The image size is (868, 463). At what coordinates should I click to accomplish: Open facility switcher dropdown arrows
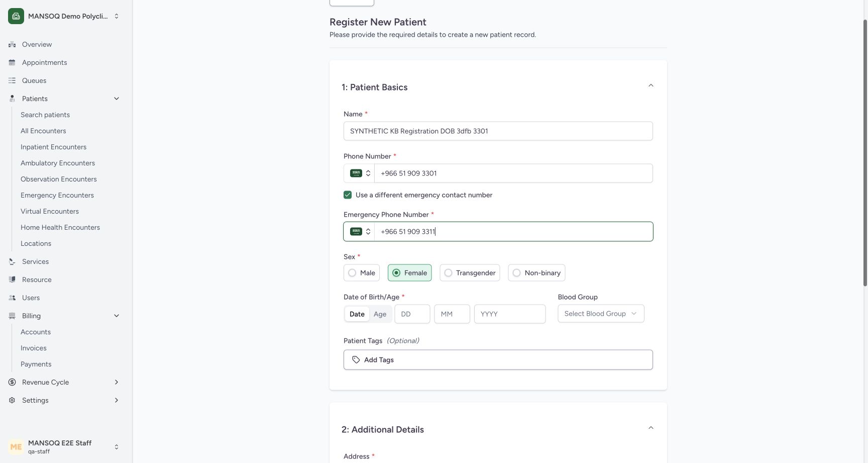117,16
